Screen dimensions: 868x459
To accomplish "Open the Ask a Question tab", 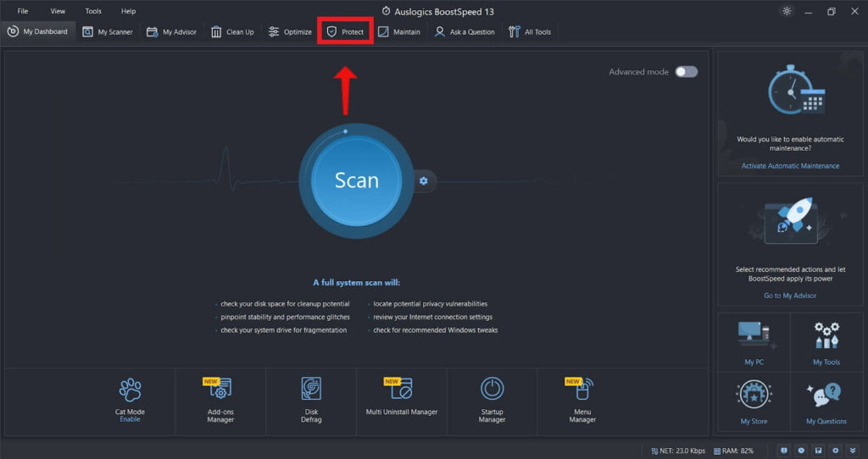I will 465,32.
